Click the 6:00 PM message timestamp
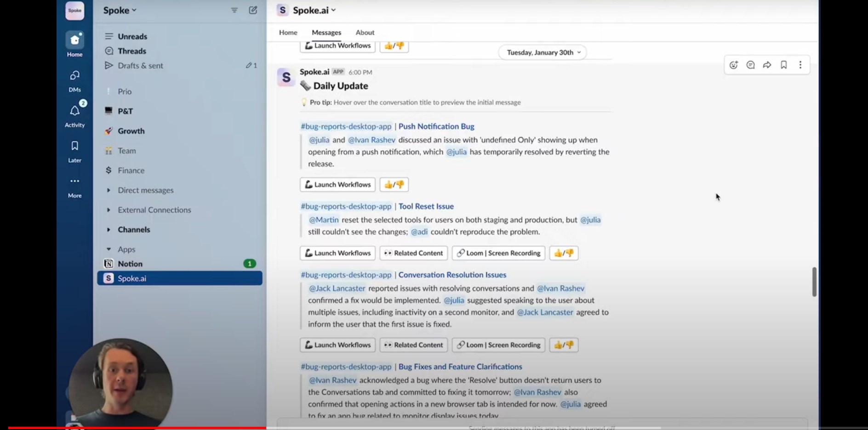This screenshot has height=430, width=868. pyautogui.click(x=360, y=72)
